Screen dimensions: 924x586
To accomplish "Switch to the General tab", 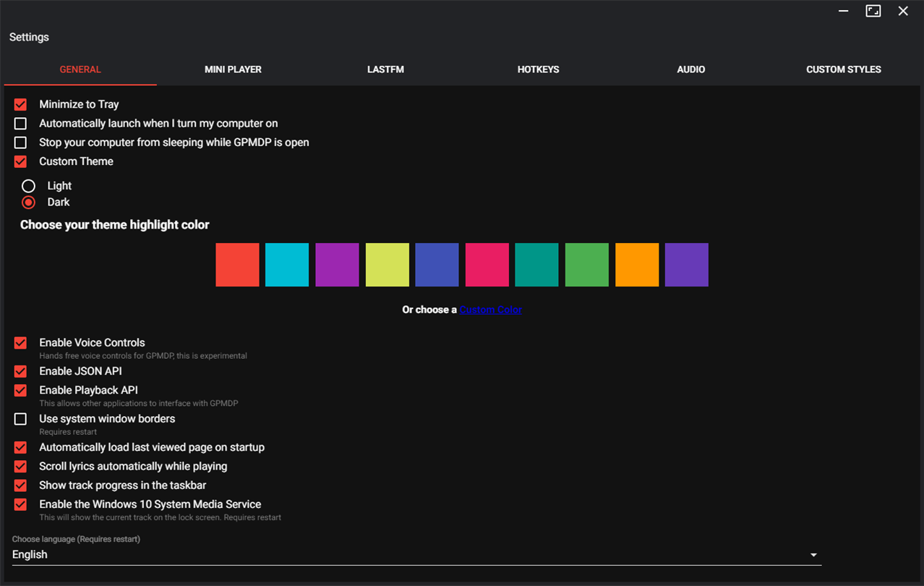I will [x=80, y=69].
